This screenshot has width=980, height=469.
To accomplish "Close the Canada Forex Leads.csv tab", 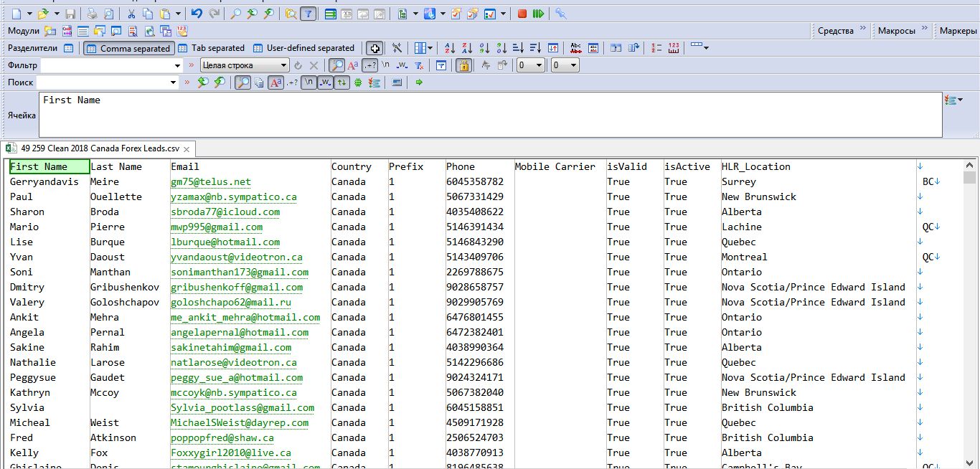I will click(187, 149).
